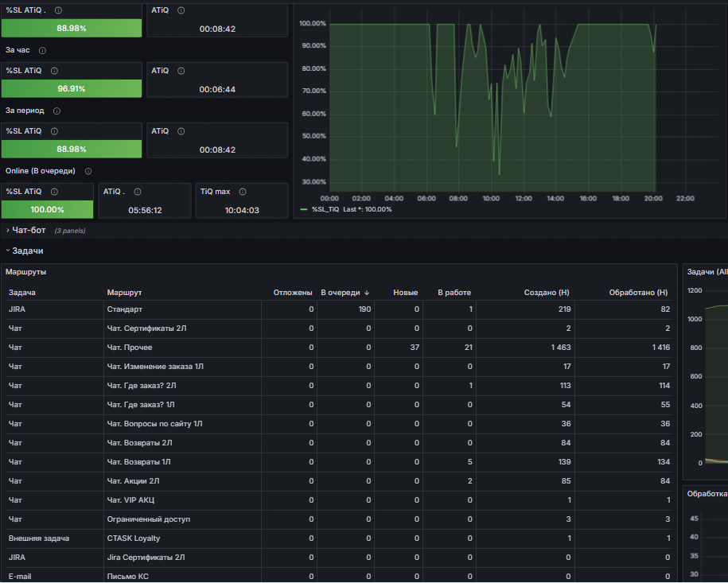Toggle the %SL_TiQ legend series swatch
728x583 pixels.
click(304, 210)
